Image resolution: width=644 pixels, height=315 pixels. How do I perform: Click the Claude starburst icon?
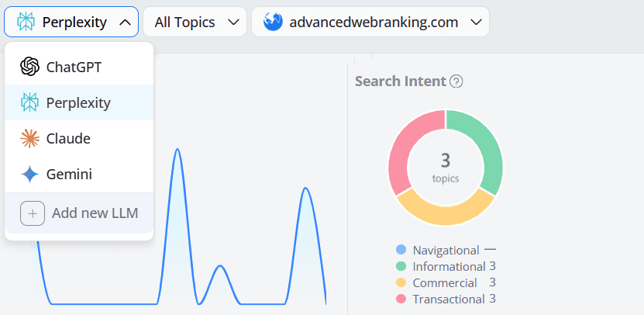(x=29, y=139)
